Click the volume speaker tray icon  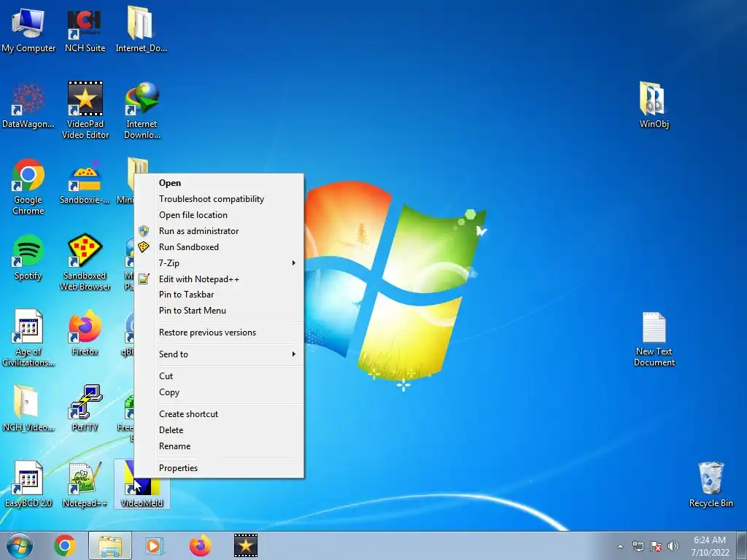[673, 546]
